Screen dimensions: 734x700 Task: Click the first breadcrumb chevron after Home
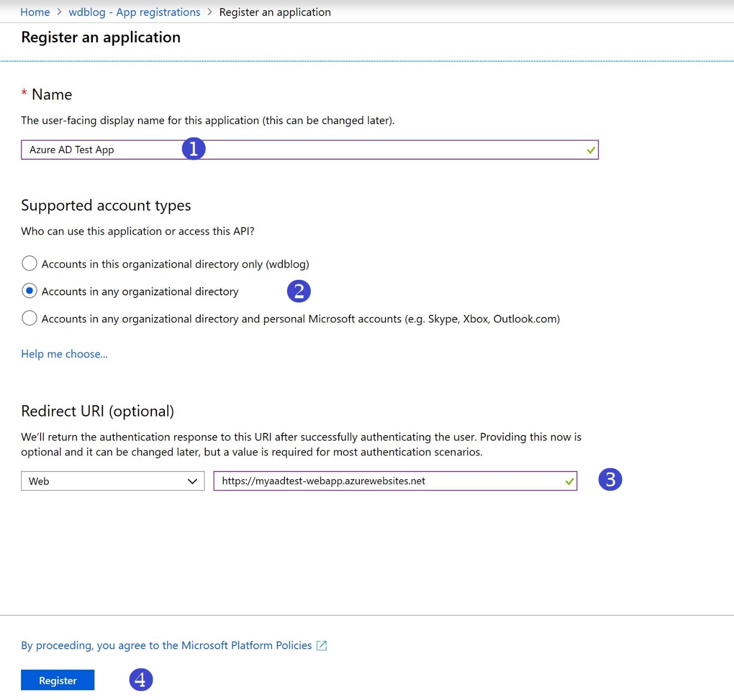[59, 12]
